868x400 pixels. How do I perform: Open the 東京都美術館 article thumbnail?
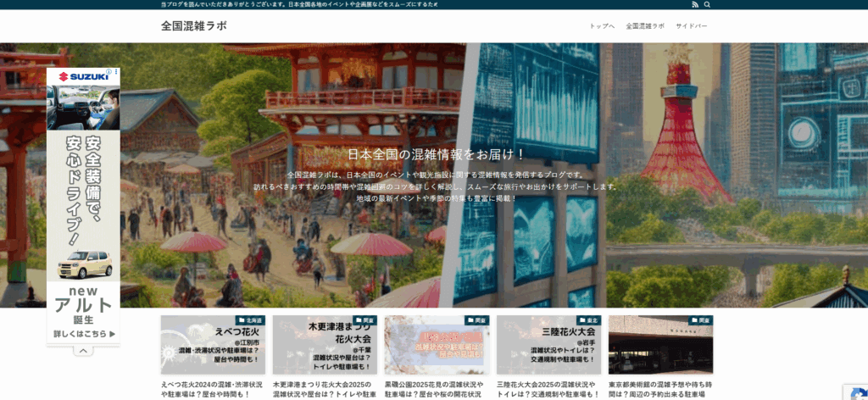(660, 345)
